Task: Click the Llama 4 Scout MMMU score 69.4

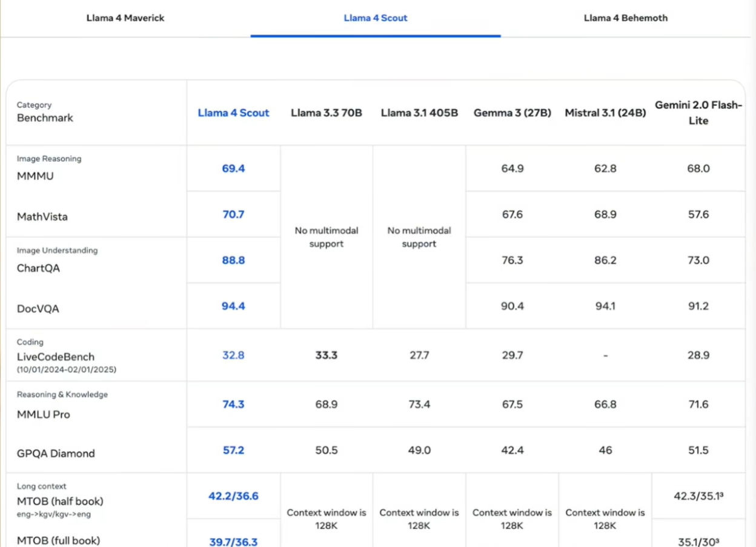Action: (233, 168)
